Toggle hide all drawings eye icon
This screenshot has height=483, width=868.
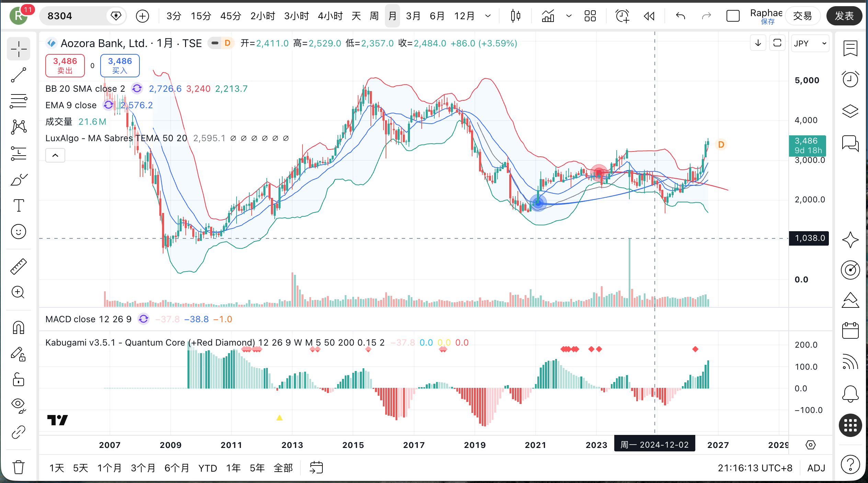click(x=19, y=406)
